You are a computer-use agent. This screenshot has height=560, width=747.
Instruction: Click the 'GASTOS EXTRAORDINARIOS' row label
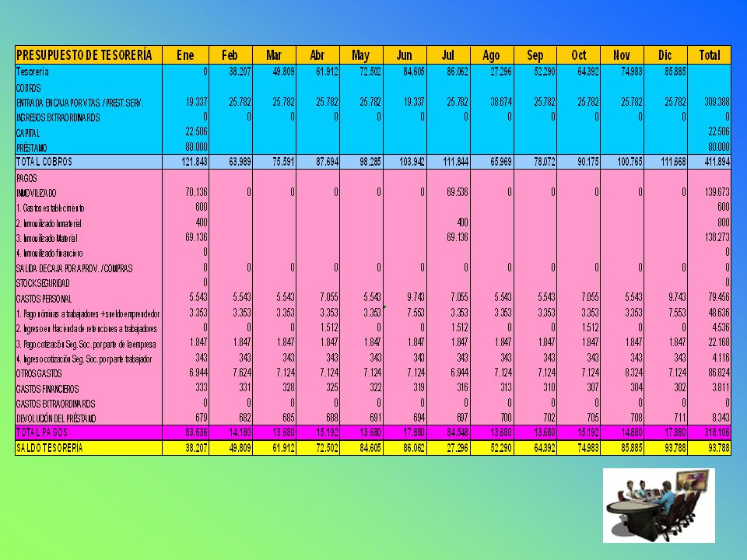tap(56, 404)
